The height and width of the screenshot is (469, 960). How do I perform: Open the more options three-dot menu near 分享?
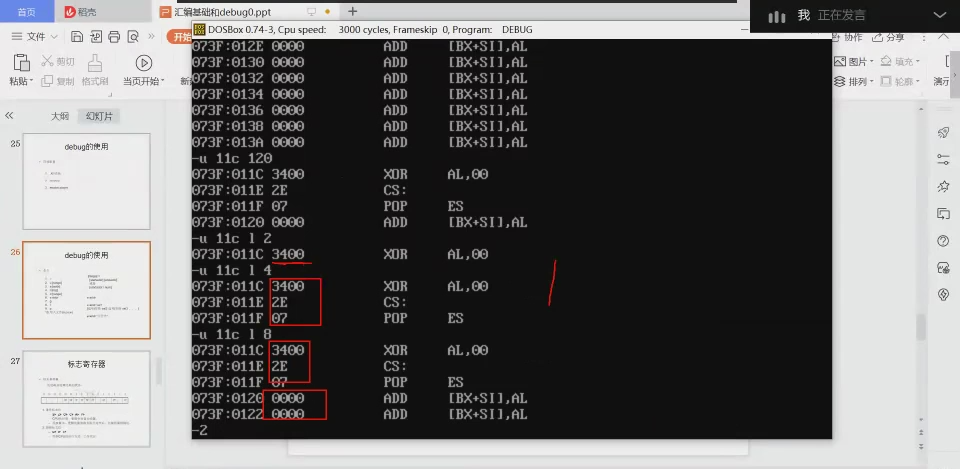click(x=922, y=37)
